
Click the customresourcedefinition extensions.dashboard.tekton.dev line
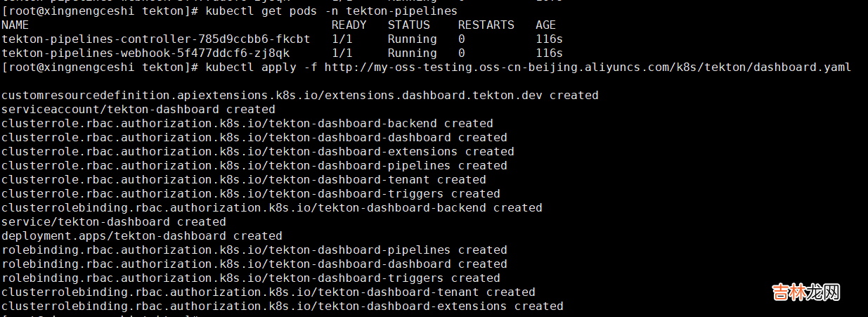pyautogui.click(x=299, y=96)
